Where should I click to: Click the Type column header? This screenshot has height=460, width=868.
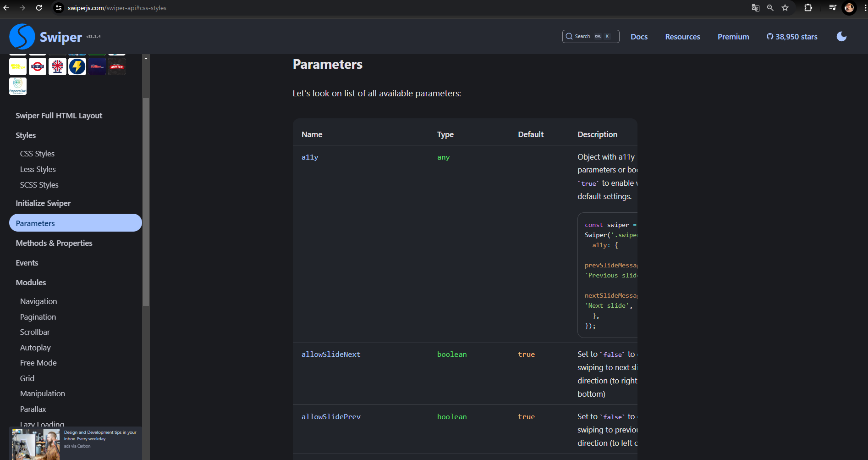445,134
